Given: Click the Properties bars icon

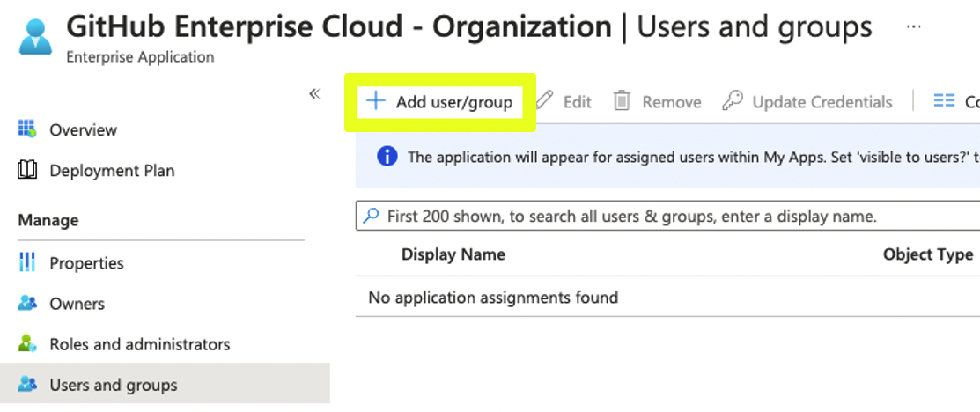Looking at the screenshot, I should 27,262.
